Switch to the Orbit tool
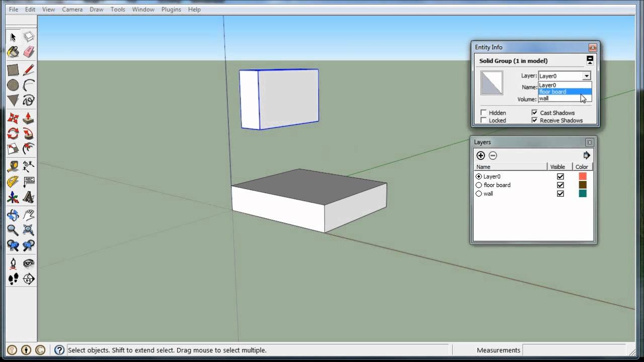Image resolution: width=644 pixels, height=362 pixels. pos(13,215)
